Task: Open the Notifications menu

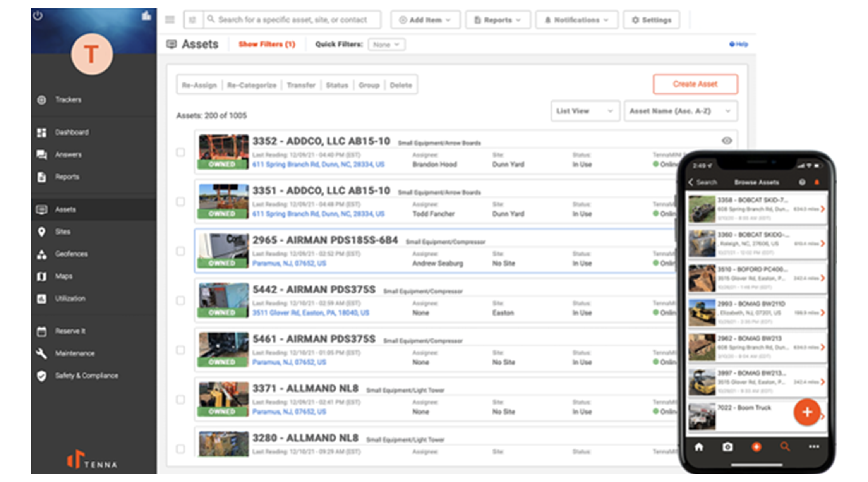Action: tap(576, 20)
